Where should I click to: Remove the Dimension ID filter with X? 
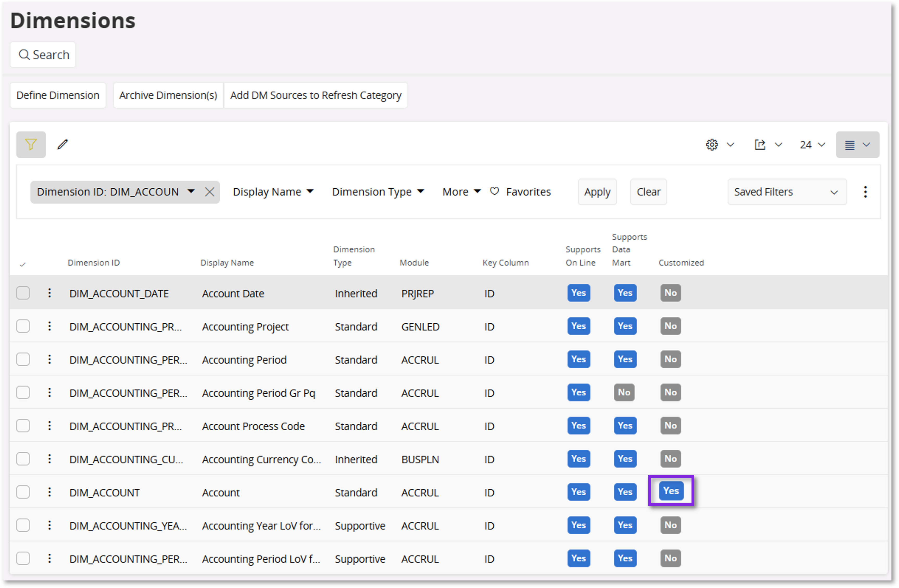coord(210,192)
